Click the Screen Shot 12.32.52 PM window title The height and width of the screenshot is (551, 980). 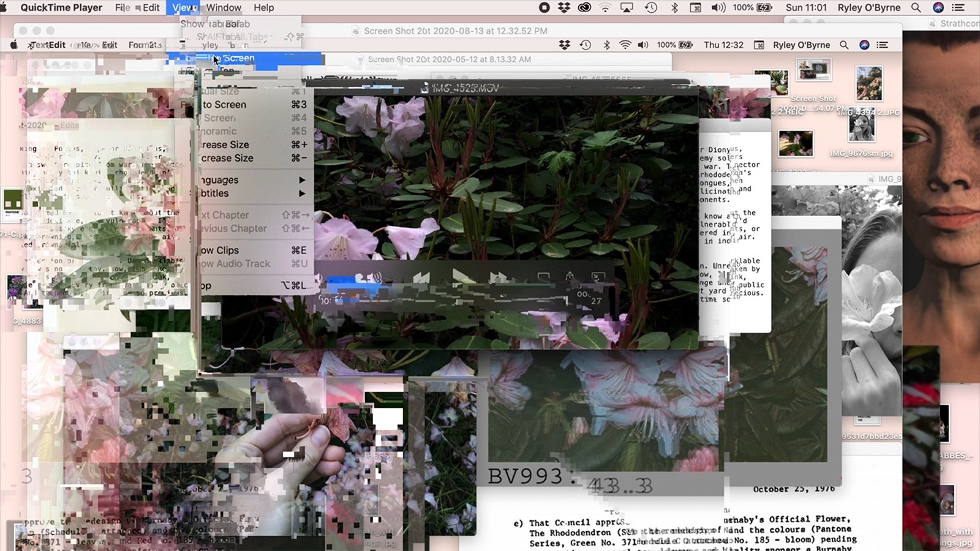click(x=455, y=31)
